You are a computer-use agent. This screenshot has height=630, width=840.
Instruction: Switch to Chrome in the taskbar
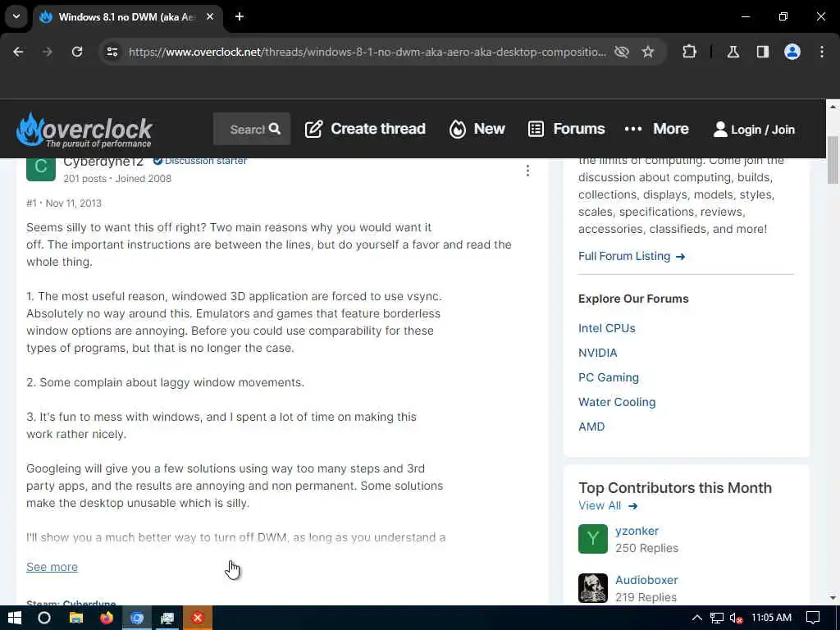(137, 619)
